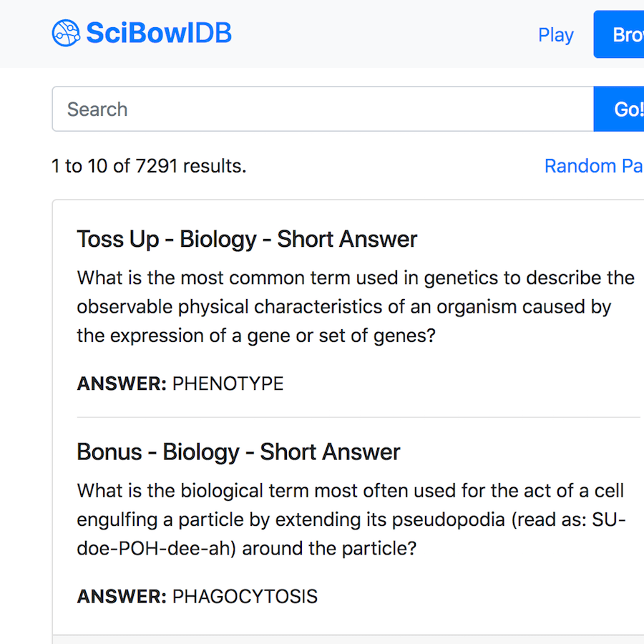Screen dimensions: 644x644
Task: Follow the Random Page link
Action: (592, 166)
